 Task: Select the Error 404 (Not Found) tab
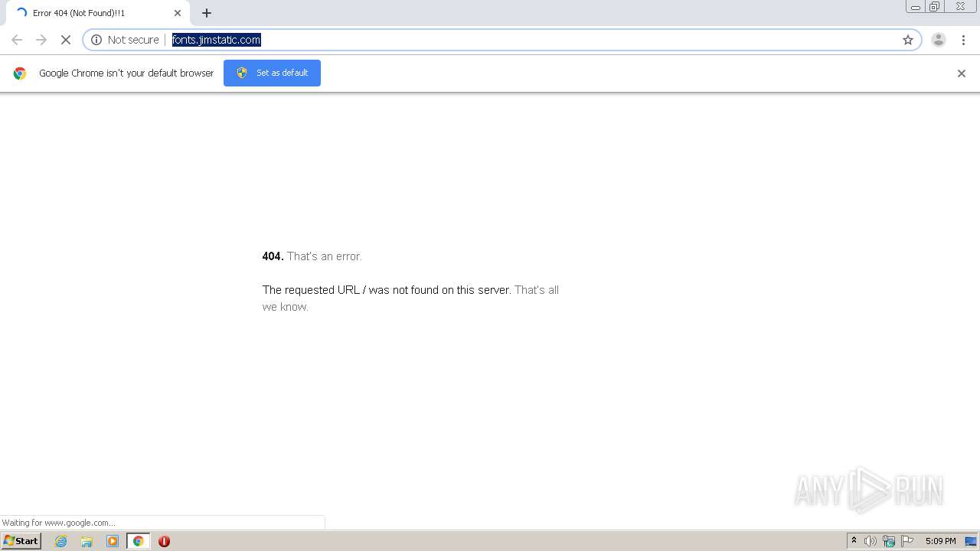[x=98, y=13]
